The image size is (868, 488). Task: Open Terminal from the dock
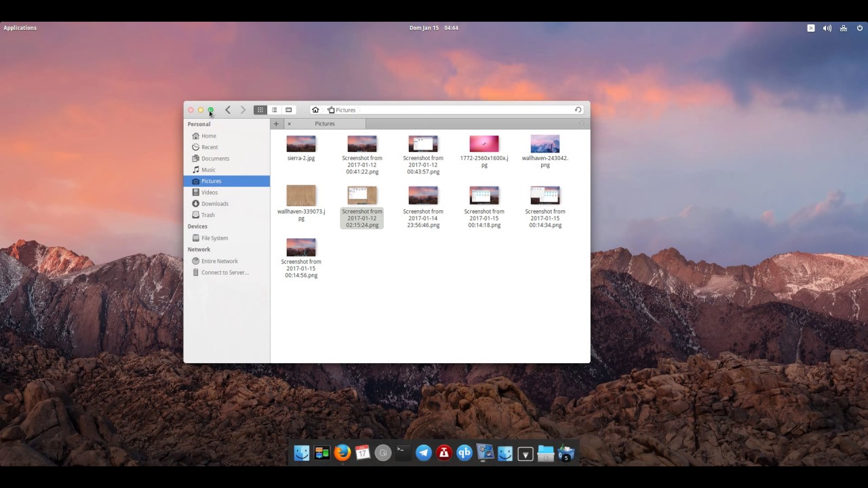pos(403,453)
